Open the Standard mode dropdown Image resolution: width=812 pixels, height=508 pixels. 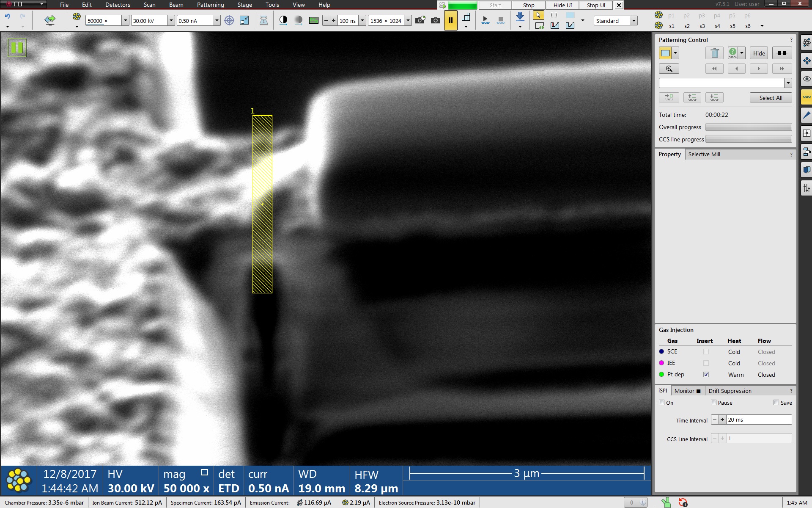tap(634, 20)
